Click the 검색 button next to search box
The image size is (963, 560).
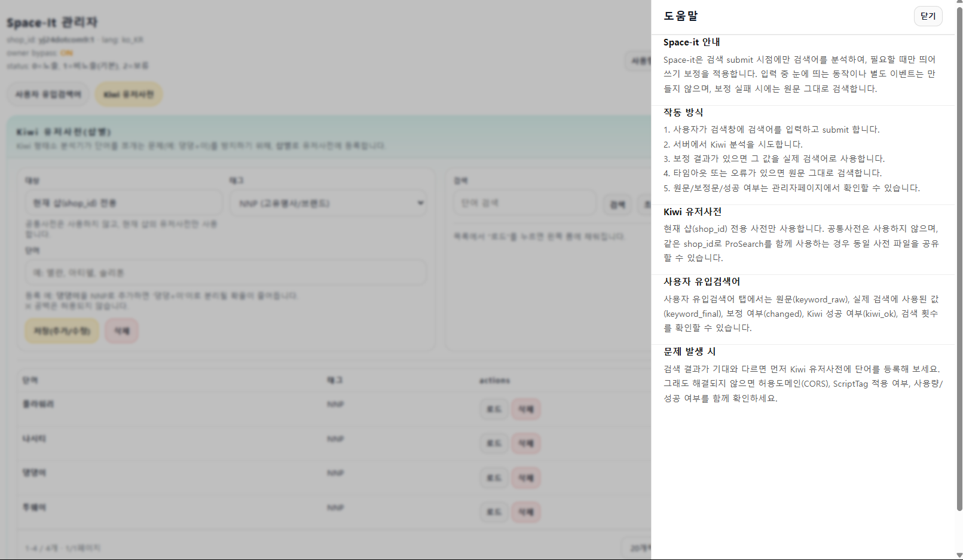pos(617,204)
